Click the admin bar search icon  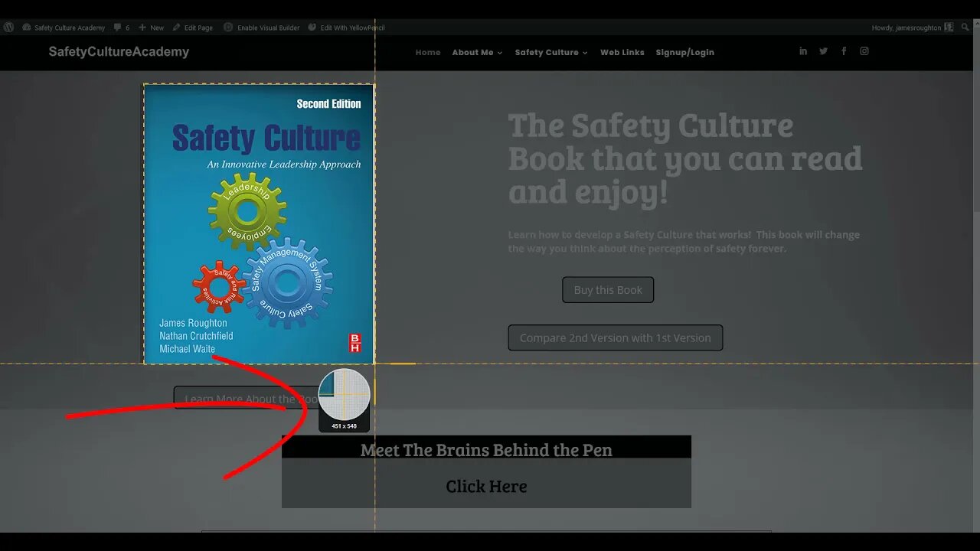(x=965, y=28)
